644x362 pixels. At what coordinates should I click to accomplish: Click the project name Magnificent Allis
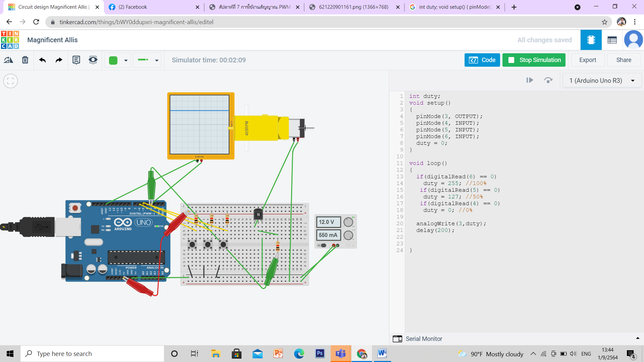[52, 40]
